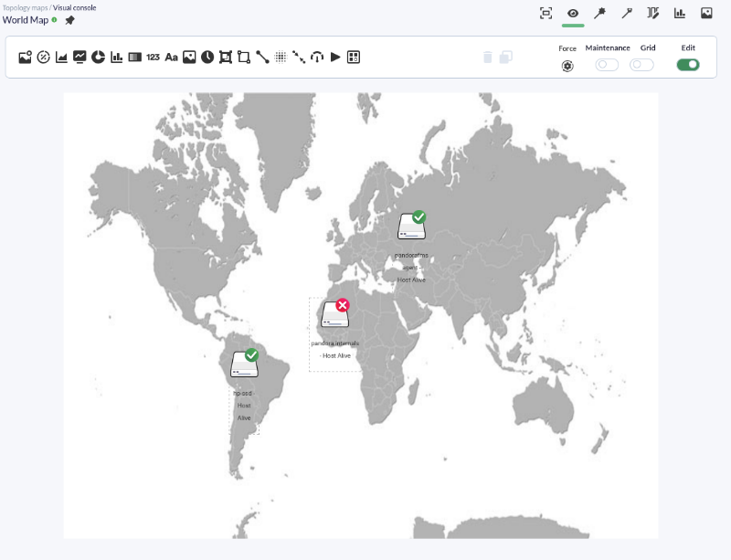Insert a box shape element
Screen dimensions: 731x560
[244, 58]
